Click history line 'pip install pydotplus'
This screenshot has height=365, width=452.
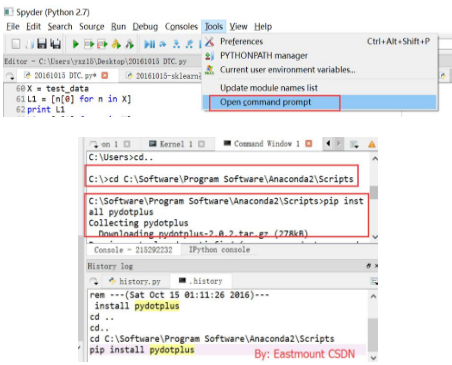(x=142, y=350)
